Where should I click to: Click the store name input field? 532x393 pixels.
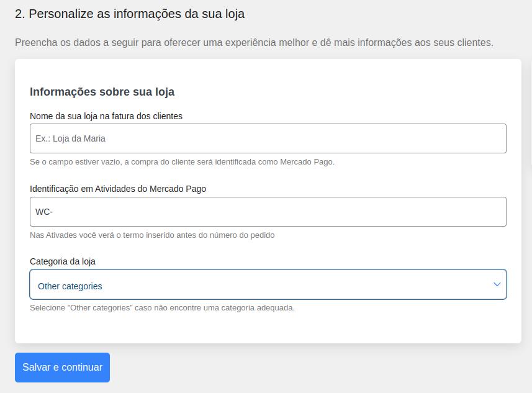(x=268, y=138)
